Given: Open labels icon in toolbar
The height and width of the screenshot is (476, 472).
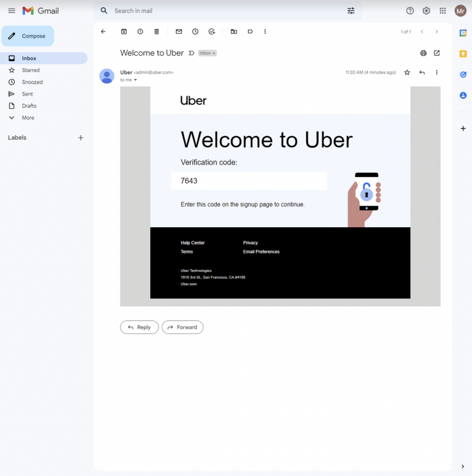Looking at the screenshot, I should click(x=250, y=32).
